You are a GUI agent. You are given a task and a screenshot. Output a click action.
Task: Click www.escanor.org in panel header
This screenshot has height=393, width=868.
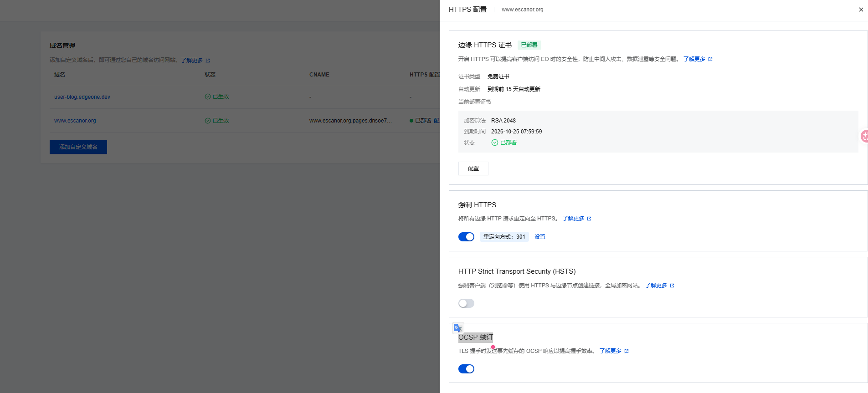pyautogui.click(x=522, y=10)
